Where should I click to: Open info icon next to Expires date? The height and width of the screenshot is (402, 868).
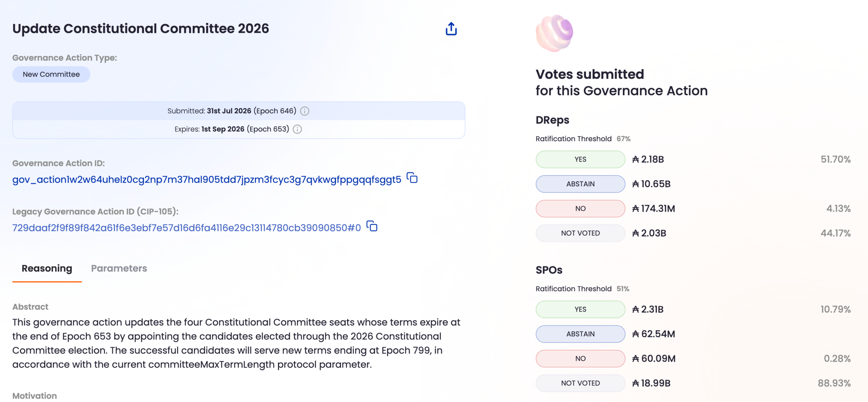[x=297, y=129]
